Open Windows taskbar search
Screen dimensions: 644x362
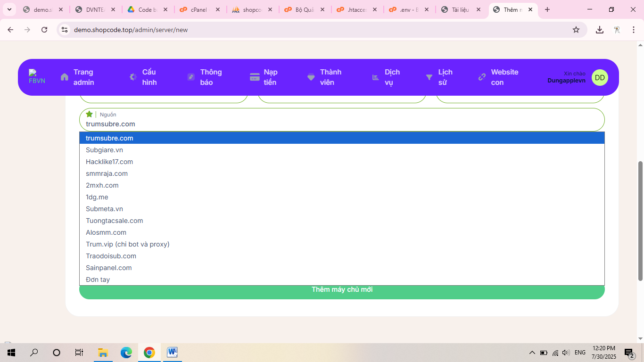tap(34, 352)
